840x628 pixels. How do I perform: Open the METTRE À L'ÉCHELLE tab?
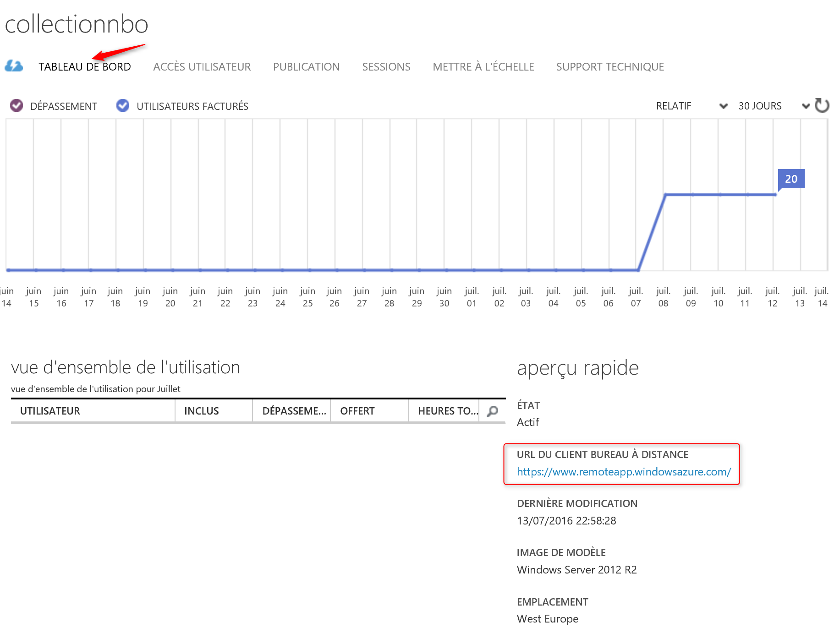click(483, 67)
